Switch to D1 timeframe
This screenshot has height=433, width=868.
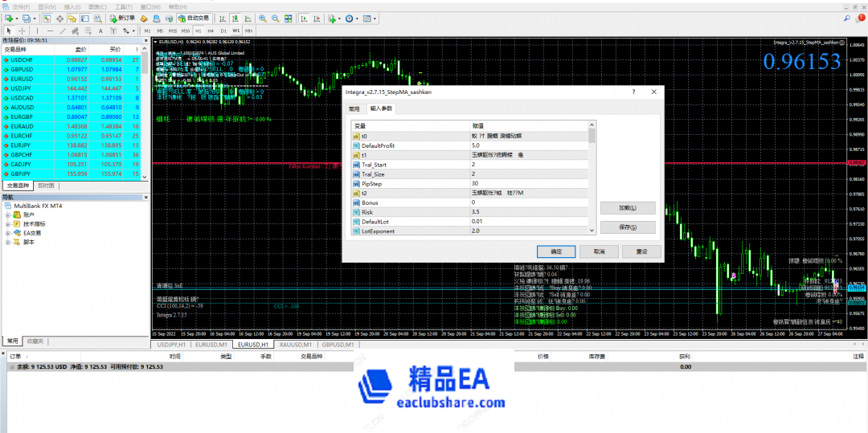coord(223,31)
